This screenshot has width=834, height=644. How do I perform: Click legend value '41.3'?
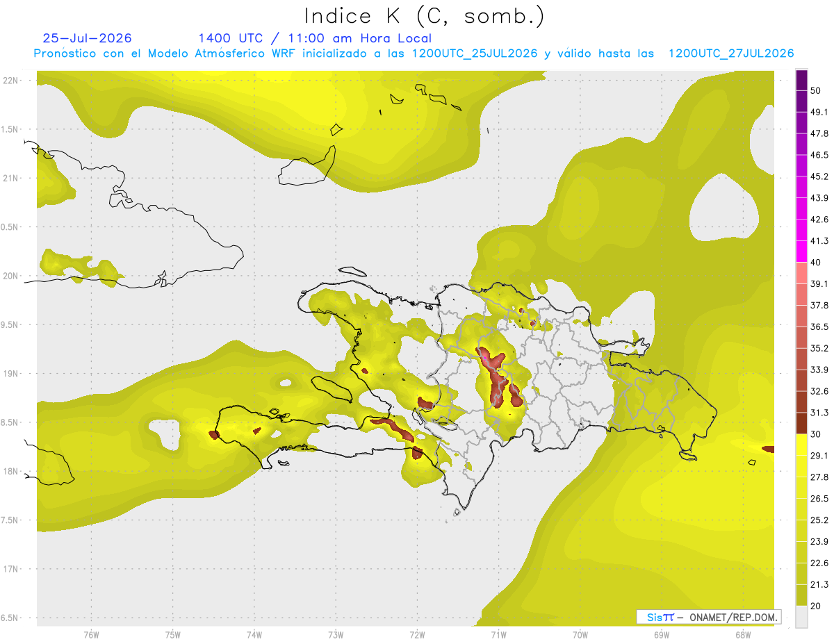tap(819, 241)
